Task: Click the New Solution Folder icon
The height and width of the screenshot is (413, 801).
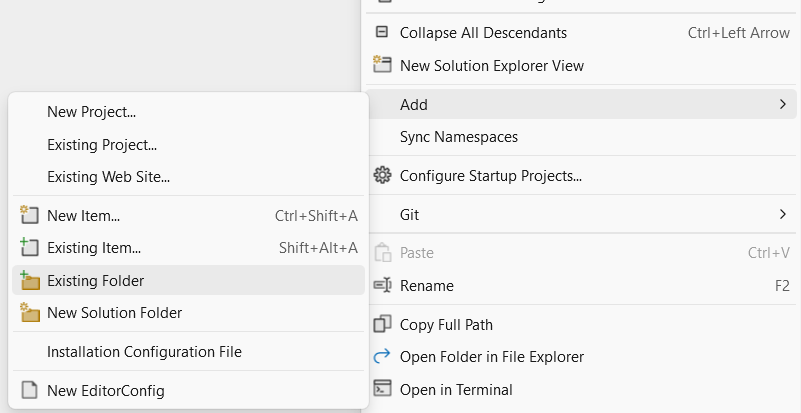Action: click(29, 313)
